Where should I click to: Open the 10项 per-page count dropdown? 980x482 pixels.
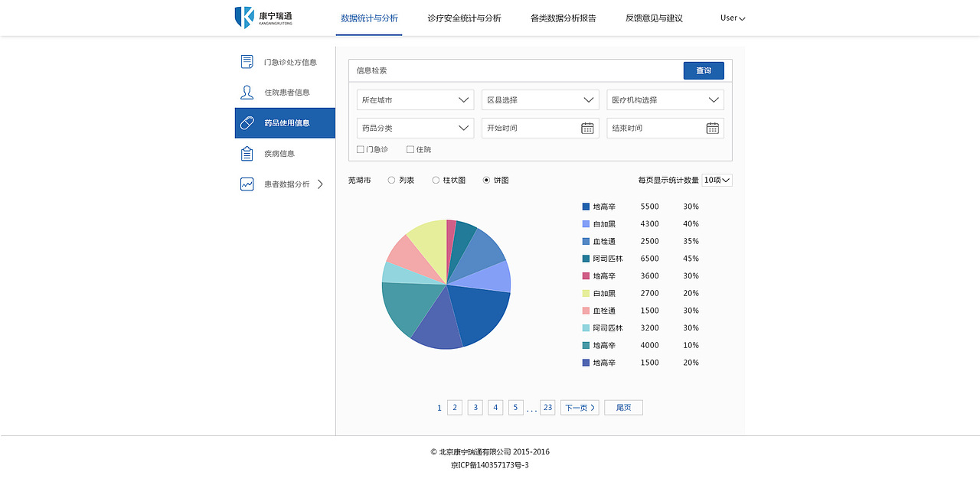click(717, 181)
